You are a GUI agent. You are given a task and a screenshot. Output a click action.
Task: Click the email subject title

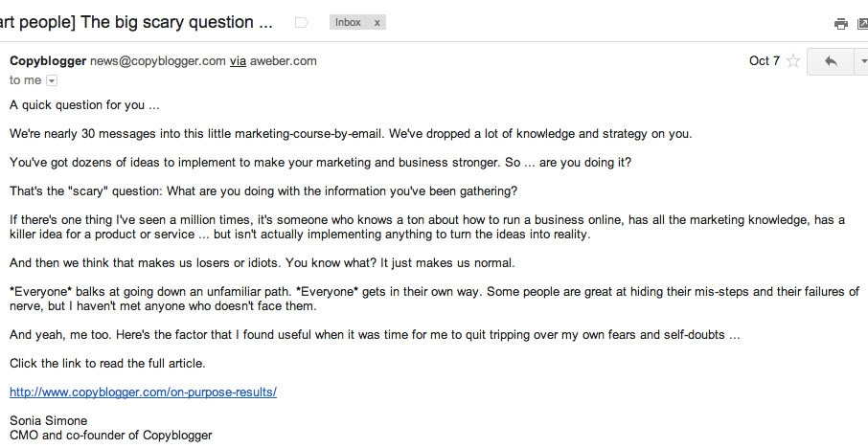coord(136,23)
